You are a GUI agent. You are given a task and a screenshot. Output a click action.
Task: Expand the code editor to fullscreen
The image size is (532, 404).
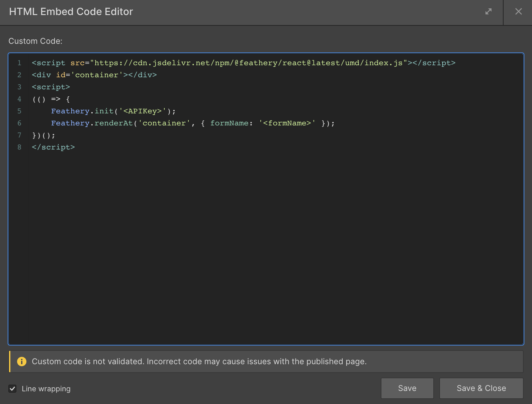click(489, 12)
